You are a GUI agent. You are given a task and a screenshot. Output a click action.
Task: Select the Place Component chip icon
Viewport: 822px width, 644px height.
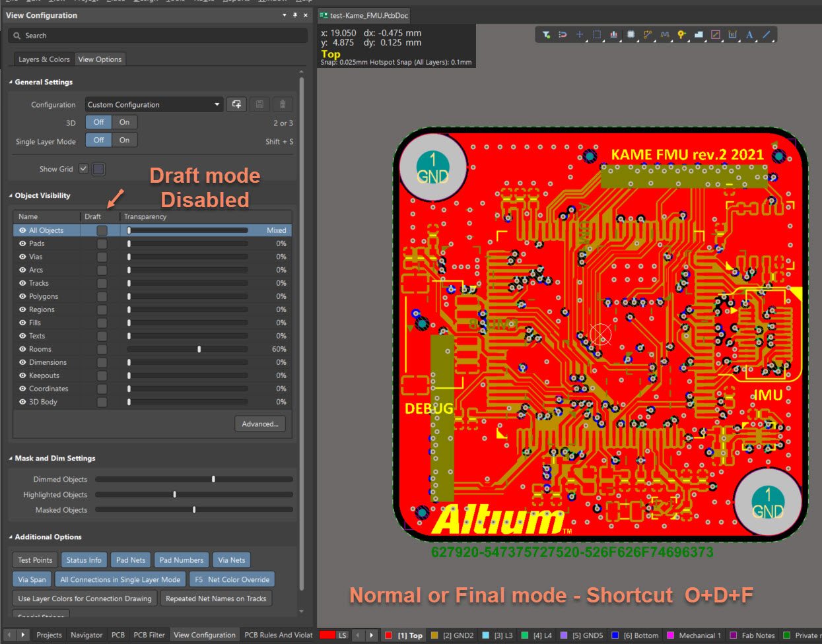[x=631, y=35]
